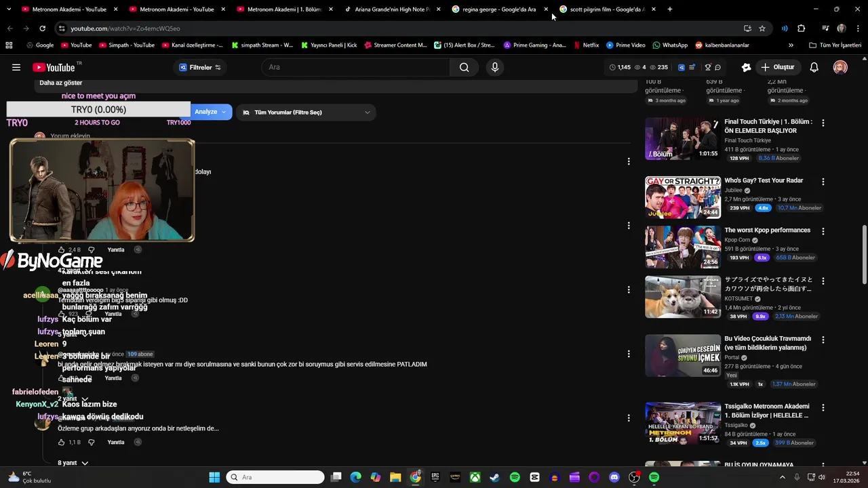
Task: Switch to scott pilgrim film Google tab
Action: coord(607,9)
